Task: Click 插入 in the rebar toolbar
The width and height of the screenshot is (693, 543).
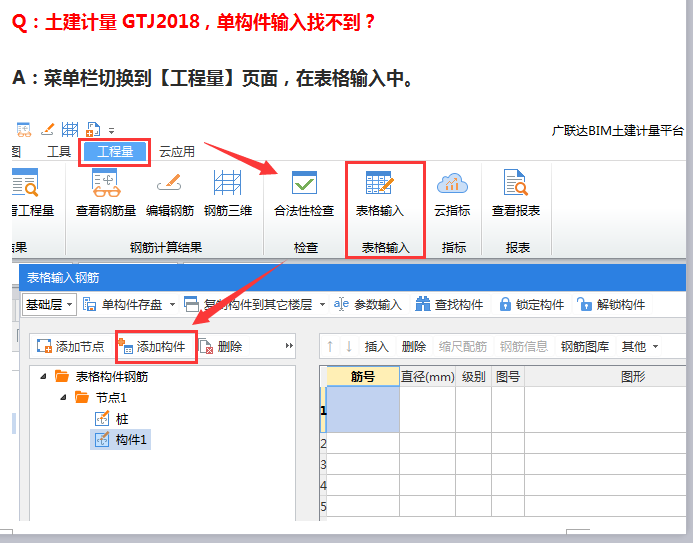Action: pyautogui.click(x=376, y=346)
